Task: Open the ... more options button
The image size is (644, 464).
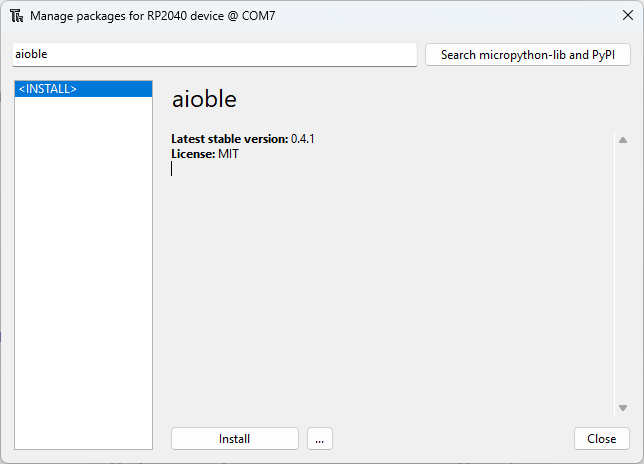Action: [x=319, y=439]
